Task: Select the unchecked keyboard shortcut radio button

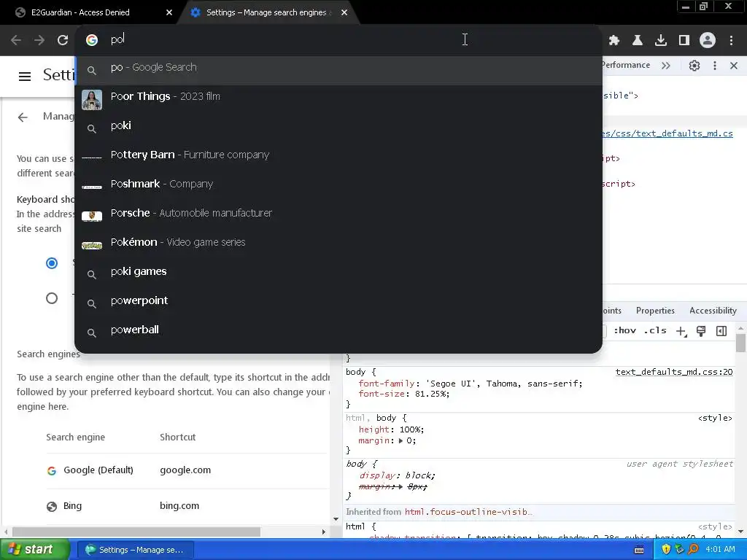Action: pos(52,298)
